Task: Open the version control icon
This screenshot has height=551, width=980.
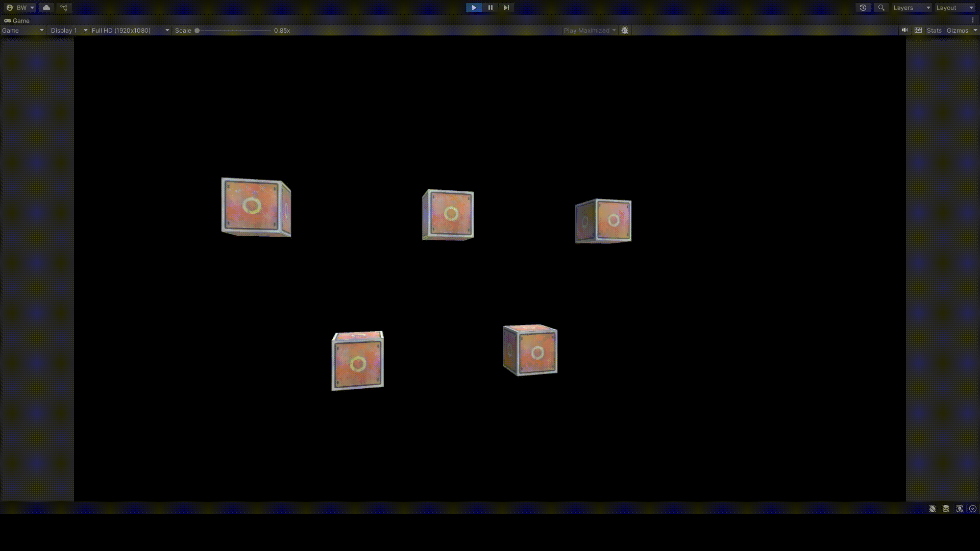Action: [64, 8]
